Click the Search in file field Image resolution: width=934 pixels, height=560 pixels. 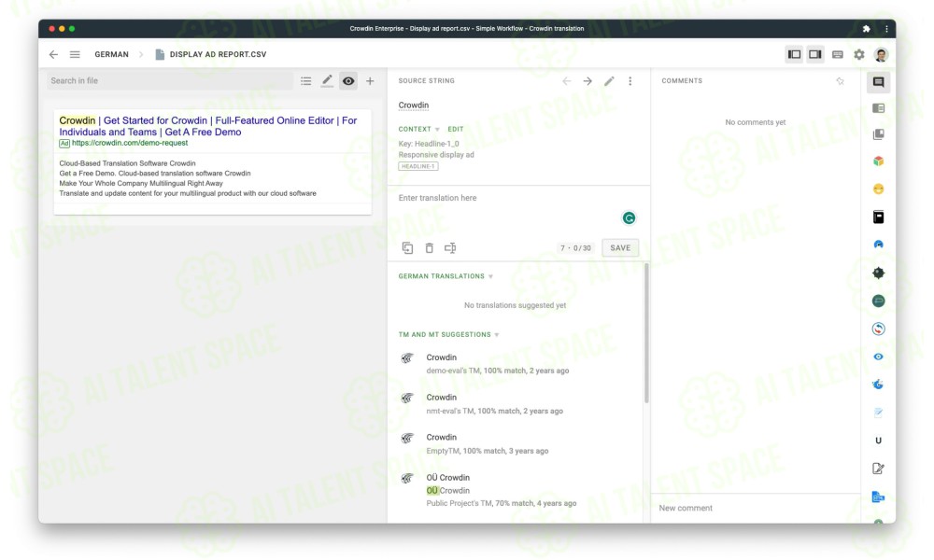tap(170, 81)
